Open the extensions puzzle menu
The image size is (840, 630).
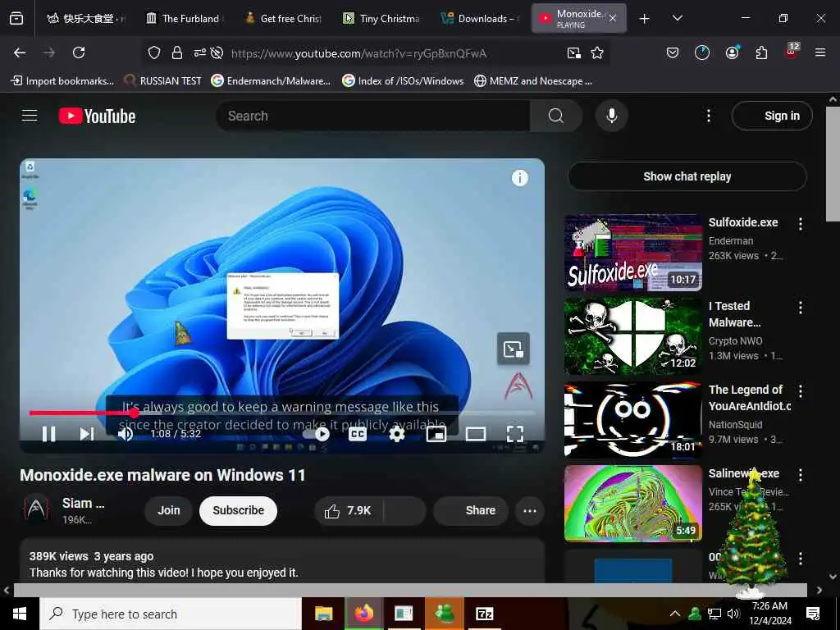pos(761,52)
